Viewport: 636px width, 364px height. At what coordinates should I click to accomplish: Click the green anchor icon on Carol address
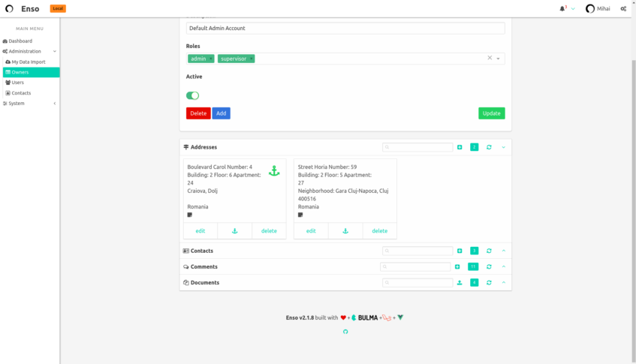(274, 170)
